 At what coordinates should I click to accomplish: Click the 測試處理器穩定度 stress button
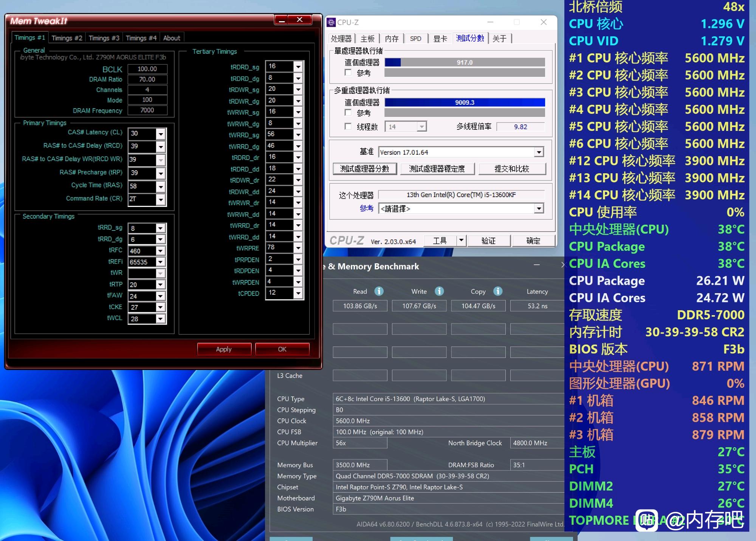(x=437, y=169)
